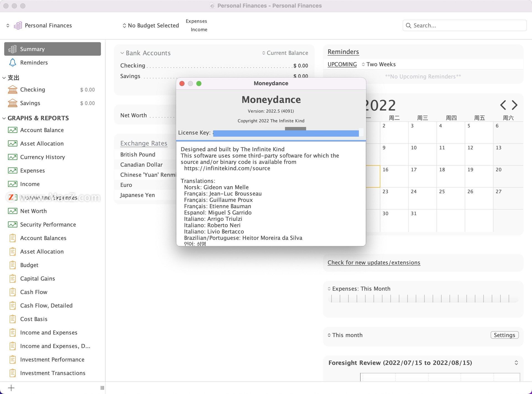The image size is (532, 394).
Task: Change the Current Balance type dropdown
Action: pos(285,53)
